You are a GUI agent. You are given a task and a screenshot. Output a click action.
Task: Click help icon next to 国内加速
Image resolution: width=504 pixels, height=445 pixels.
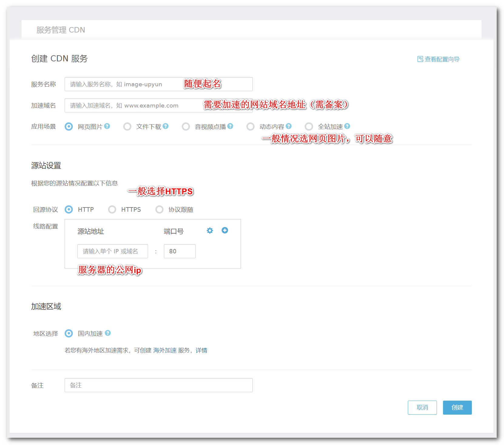108,333
